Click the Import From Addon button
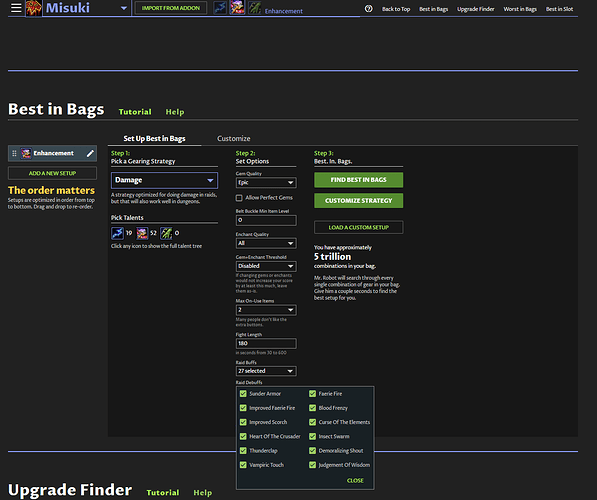Viewport: 597px width, 500px height. coord(171,8)
